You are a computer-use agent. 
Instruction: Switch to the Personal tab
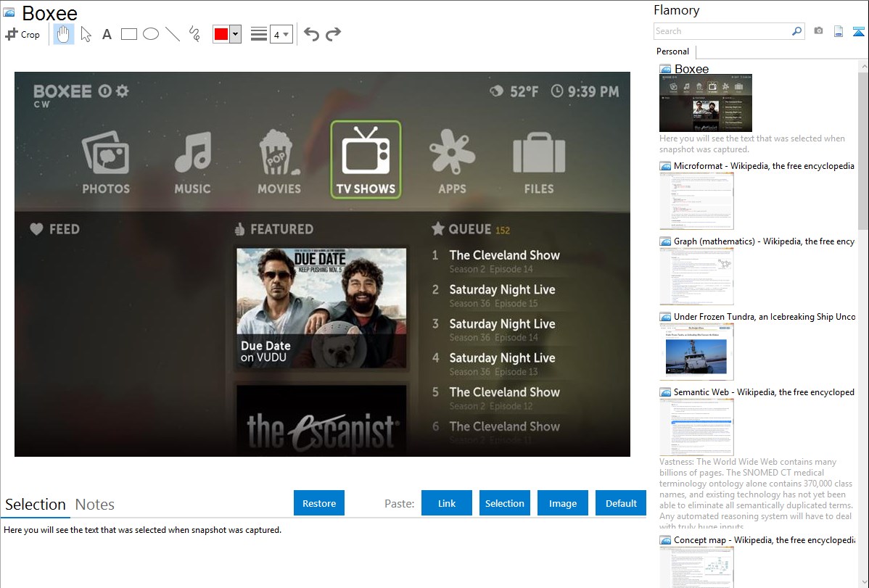[x=673, y=51]
